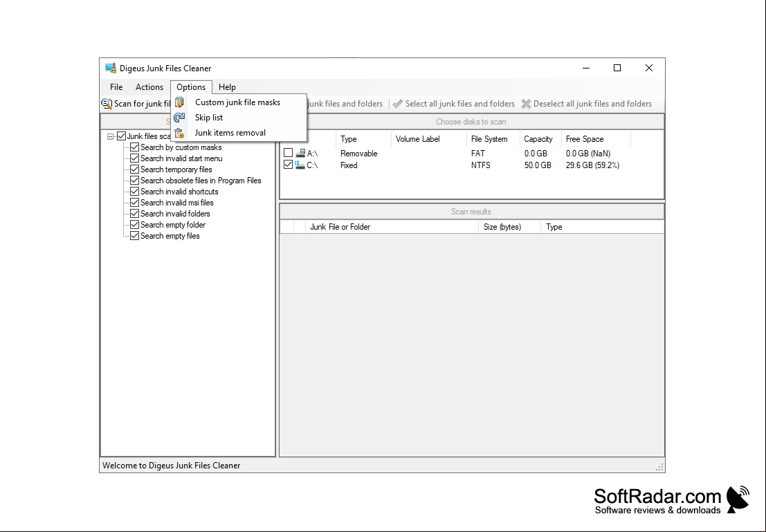This screenshot has height=532, width=766.
Task: Sort results by Size (bytes) header
Action: coord(509,227)
